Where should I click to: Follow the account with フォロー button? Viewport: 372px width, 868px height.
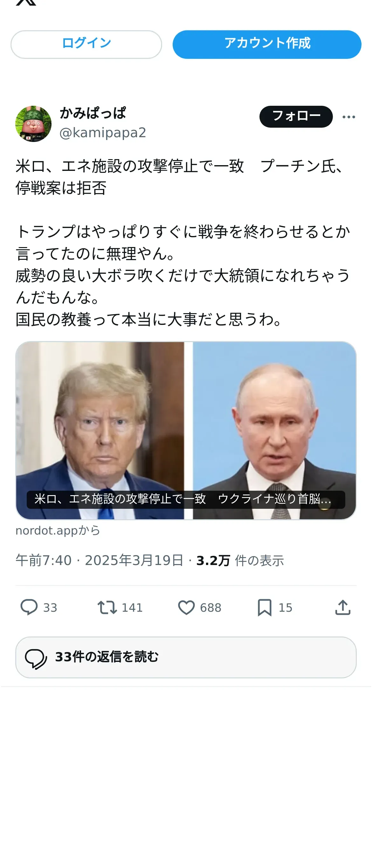[x=296, y=117]
